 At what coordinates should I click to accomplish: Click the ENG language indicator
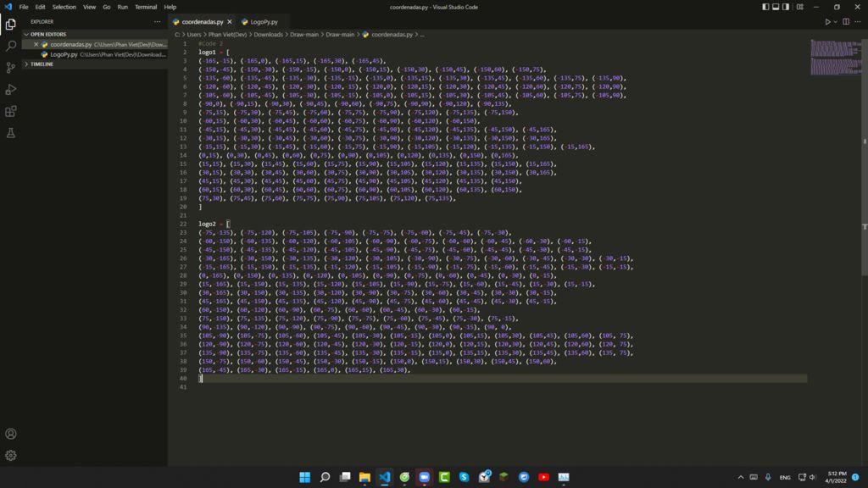coord(785,478)
